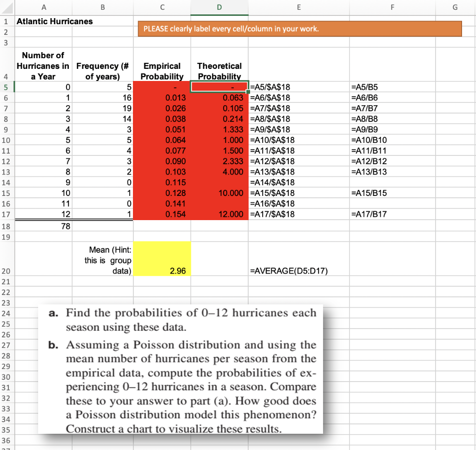This screenshot has height=450, width=476.
Task: Click formula text =A17/$A$18
Action: tap(272, 214)
